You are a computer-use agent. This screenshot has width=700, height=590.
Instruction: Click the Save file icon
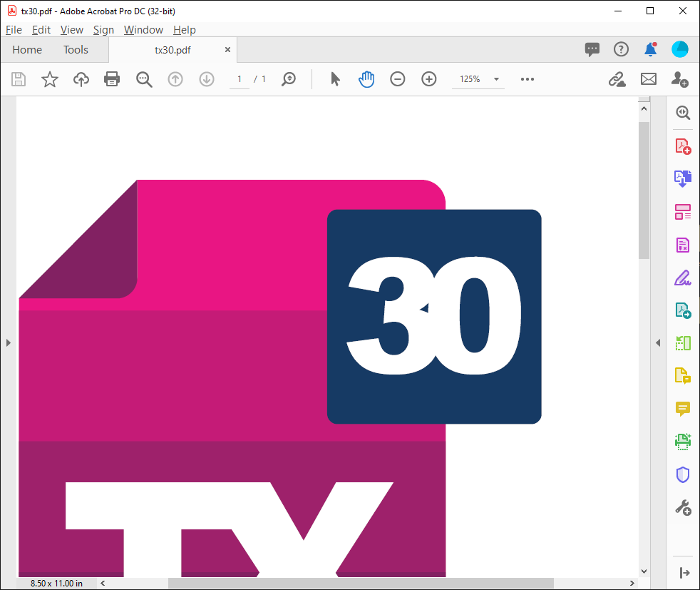tap(19, 79)
